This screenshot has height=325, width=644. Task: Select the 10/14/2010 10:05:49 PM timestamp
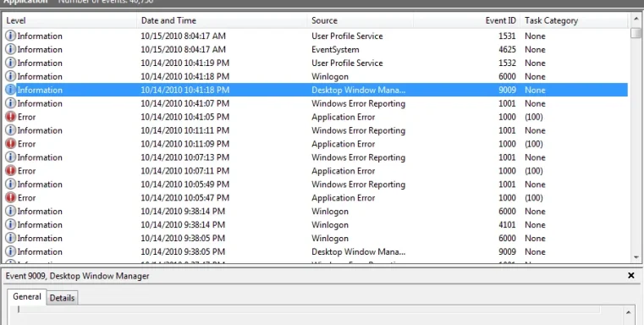(x=184, y=184)
